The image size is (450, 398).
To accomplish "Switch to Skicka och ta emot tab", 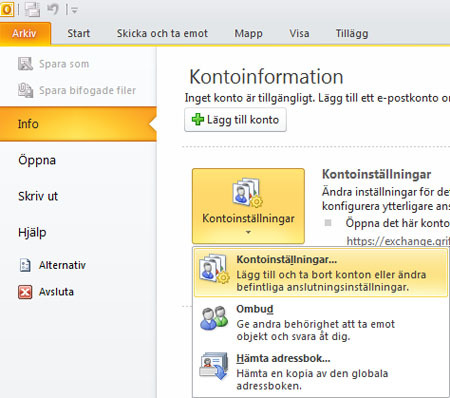I will coord(162,33).
